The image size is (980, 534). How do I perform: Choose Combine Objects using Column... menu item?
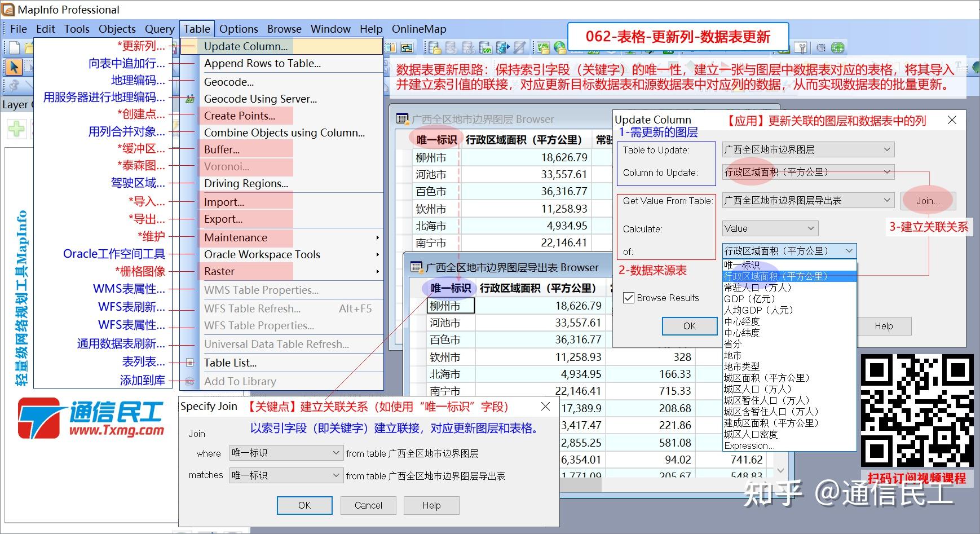(281, 133)
